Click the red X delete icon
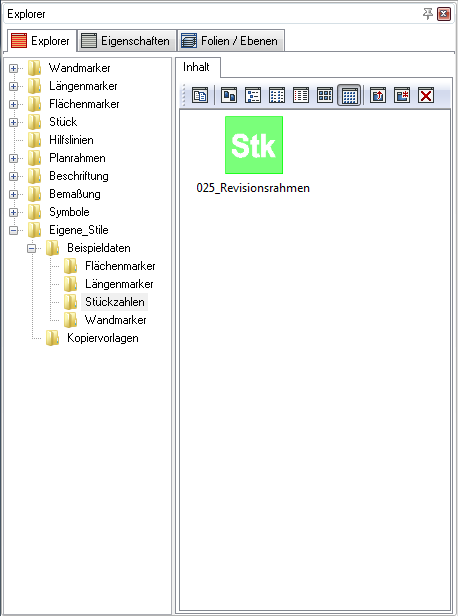 click(x=426, y=95)
